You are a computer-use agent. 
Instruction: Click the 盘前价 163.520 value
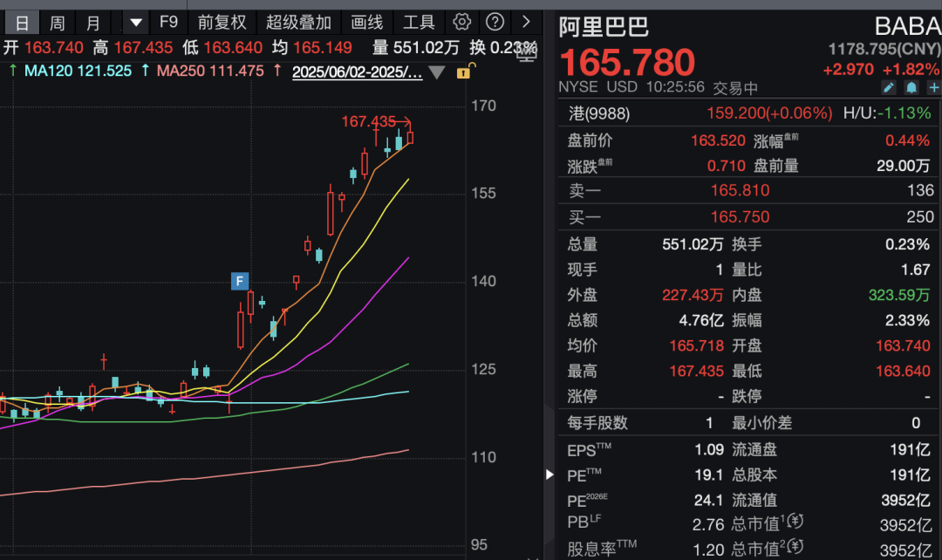coord(718,140)
